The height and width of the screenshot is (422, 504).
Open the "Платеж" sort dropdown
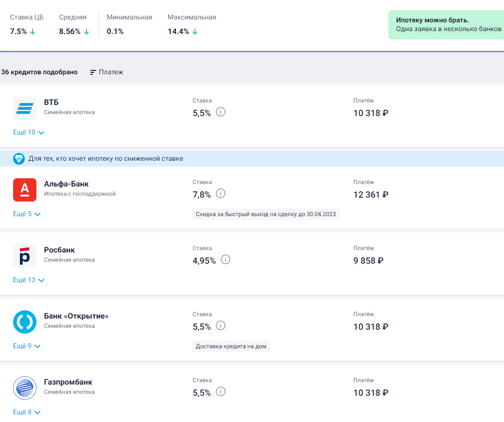(x=107, y=72)
